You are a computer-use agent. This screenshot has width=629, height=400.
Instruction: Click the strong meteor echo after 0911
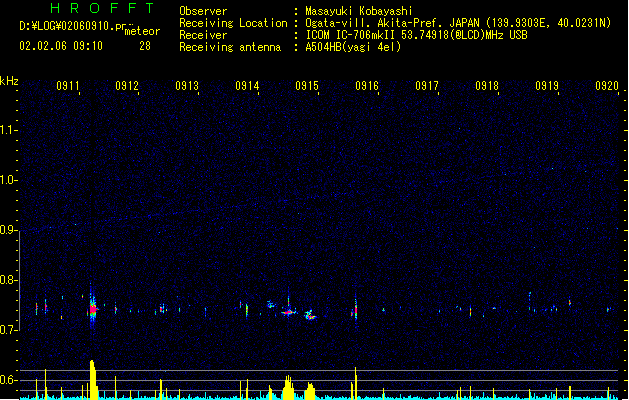click(93, 309)
